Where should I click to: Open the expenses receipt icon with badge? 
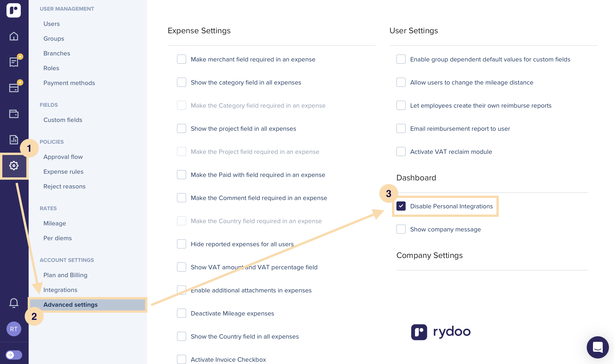pyautogui.click(x=14, y=62)
